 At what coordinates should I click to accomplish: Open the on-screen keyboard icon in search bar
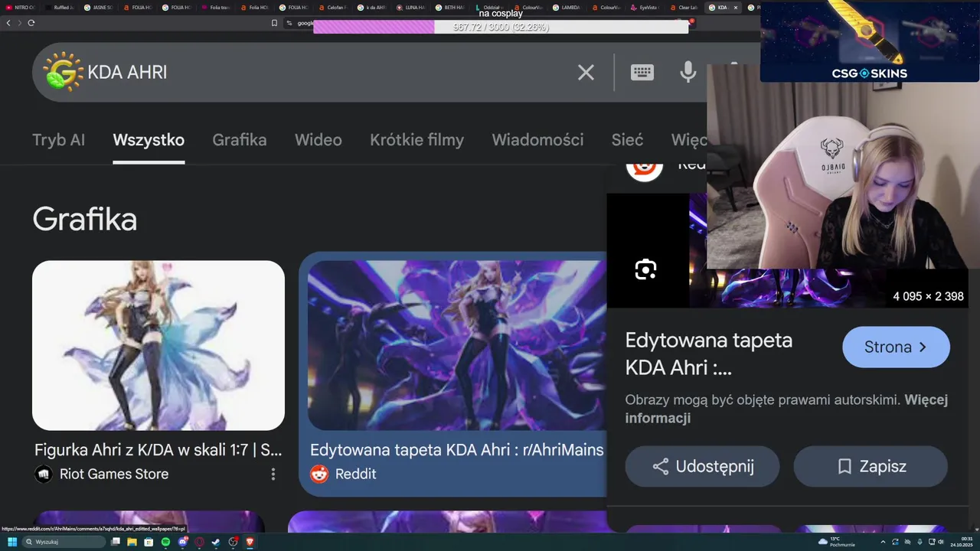click(642, 73)
